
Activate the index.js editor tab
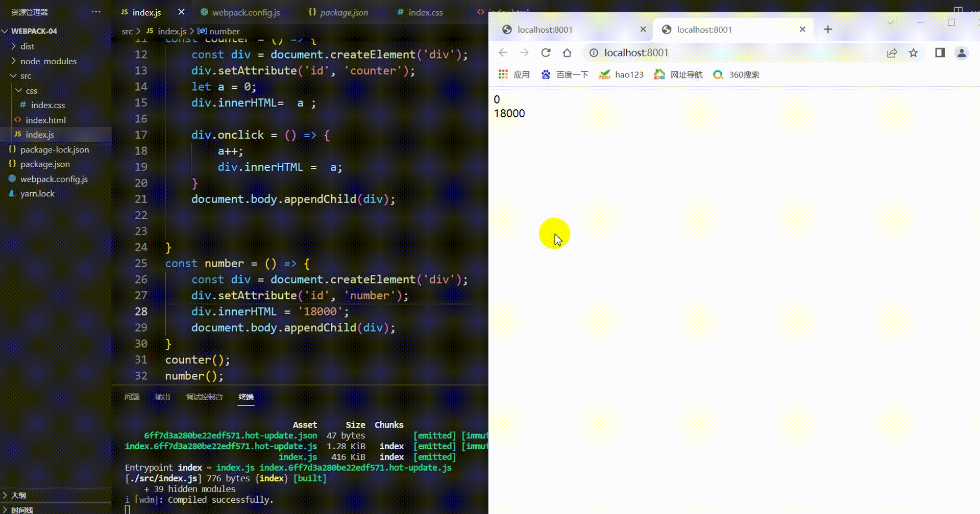[x=146, y=12]
